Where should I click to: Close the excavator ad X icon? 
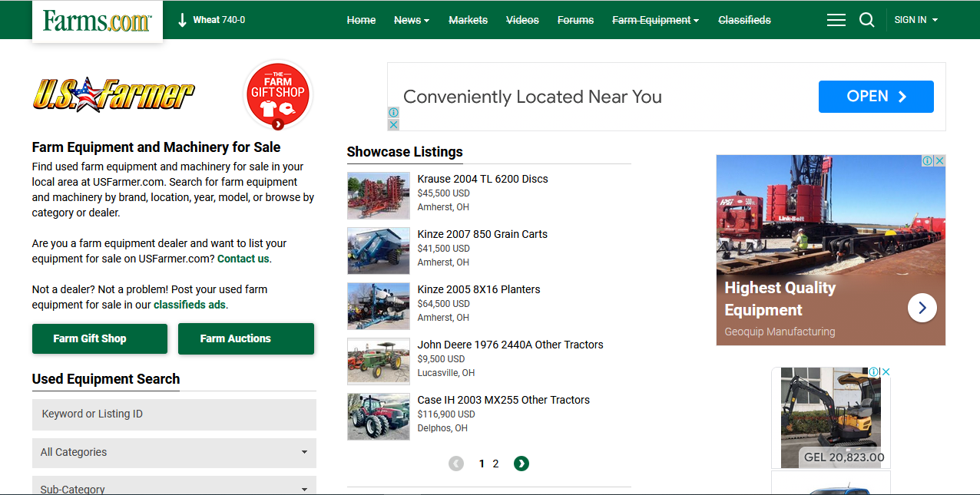pos(886,372)
